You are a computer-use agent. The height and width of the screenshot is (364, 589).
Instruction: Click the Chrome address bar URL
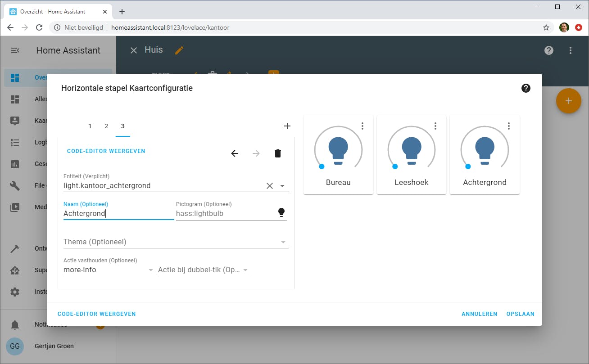(x=170, y=27)
